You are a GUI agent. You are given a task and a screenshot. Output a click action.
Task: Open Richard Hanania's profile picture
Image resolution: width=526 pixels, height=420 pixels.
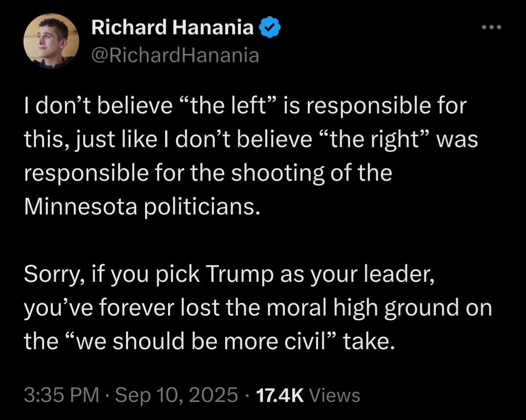click(51, 41)
